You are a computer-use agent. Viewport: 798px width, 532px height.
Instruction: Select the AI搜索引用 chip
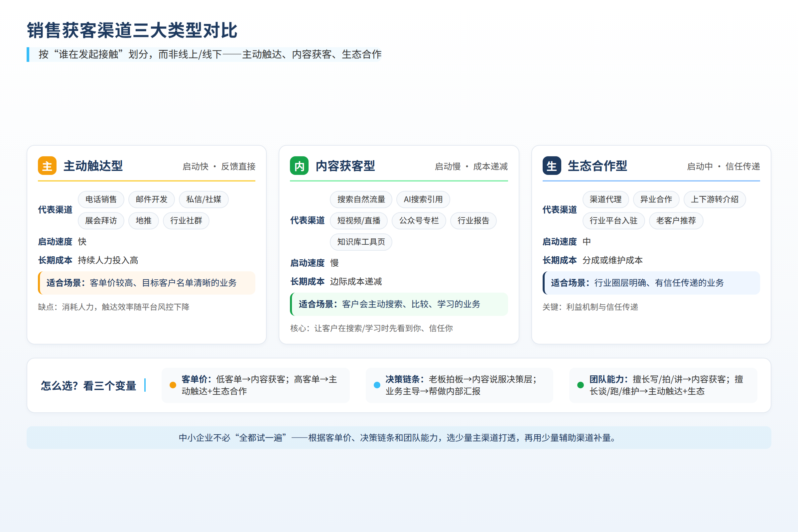point(423,199)
